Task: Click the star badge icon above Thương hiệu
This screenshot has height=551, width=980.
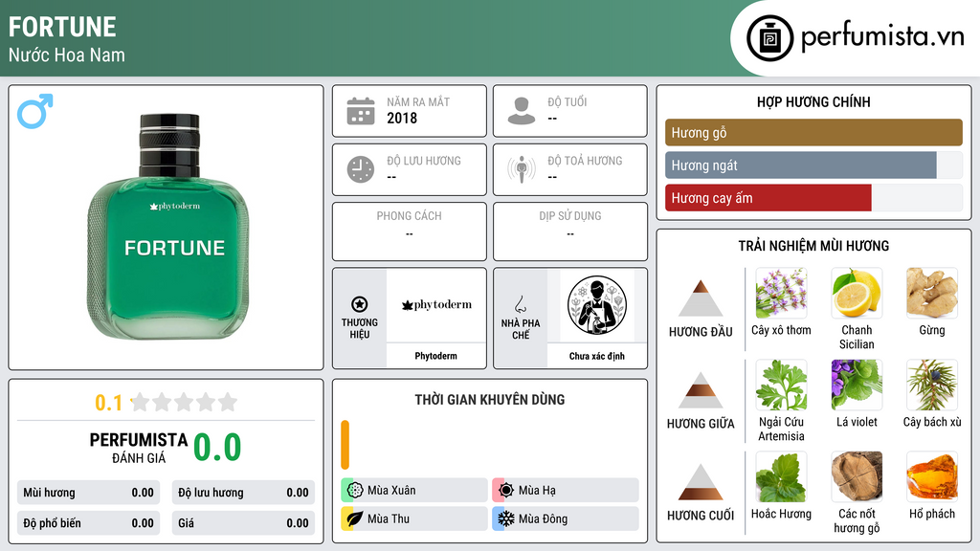Action: coord(360,304)
